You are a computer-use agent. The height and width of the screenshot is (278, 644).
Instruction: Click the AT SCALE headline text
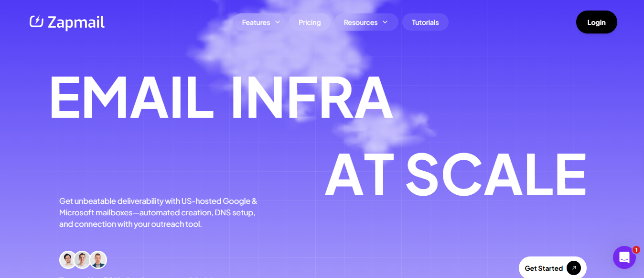click(x=455, y=175)
